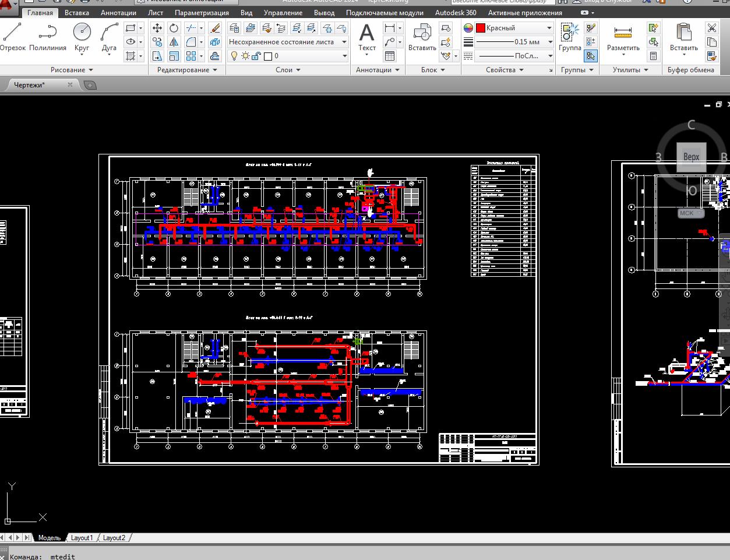Select the Fillet tool icon
Image resolution: width=730 pixels, height=560 pixels.
coord(191,42)
